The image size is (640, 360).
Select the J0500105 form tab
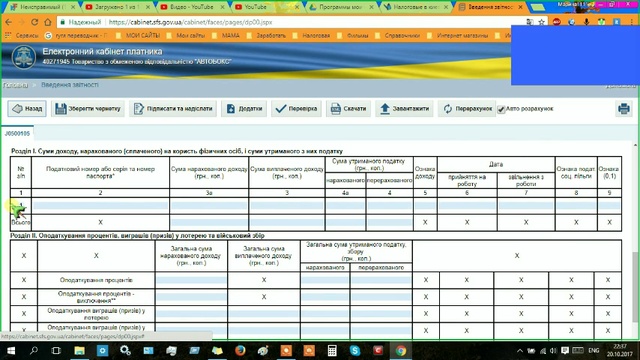(17, 133)
